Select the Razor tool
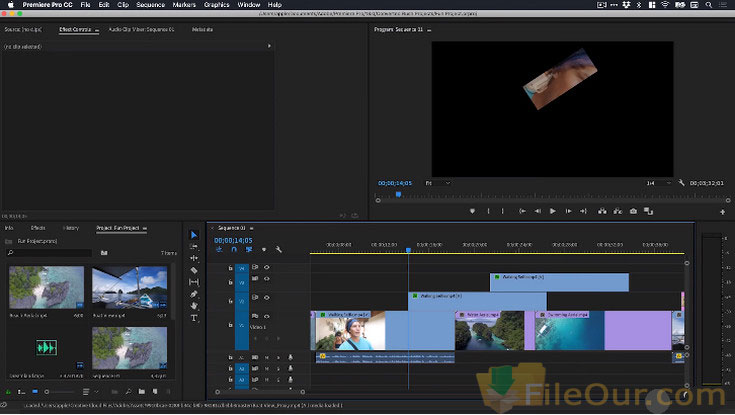This screenshot has height=415, width=735. point(194,270)
